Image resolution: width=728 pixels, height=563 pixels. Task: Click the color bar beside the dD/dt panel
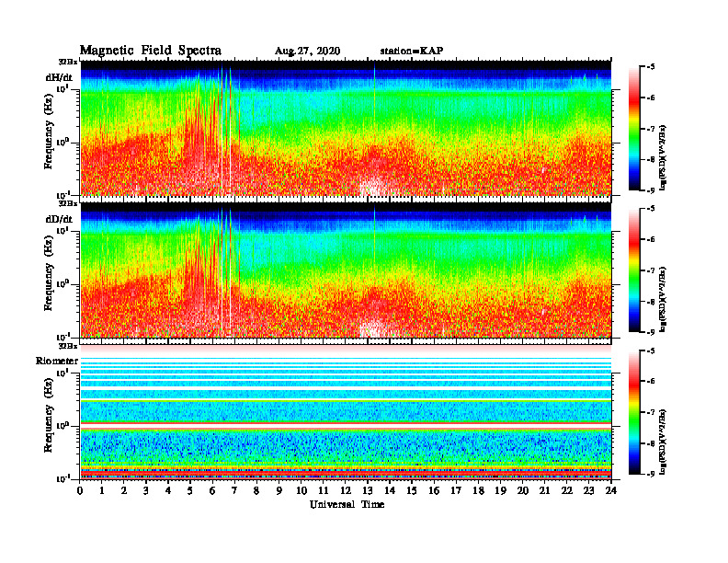click(x=634, y=270)
